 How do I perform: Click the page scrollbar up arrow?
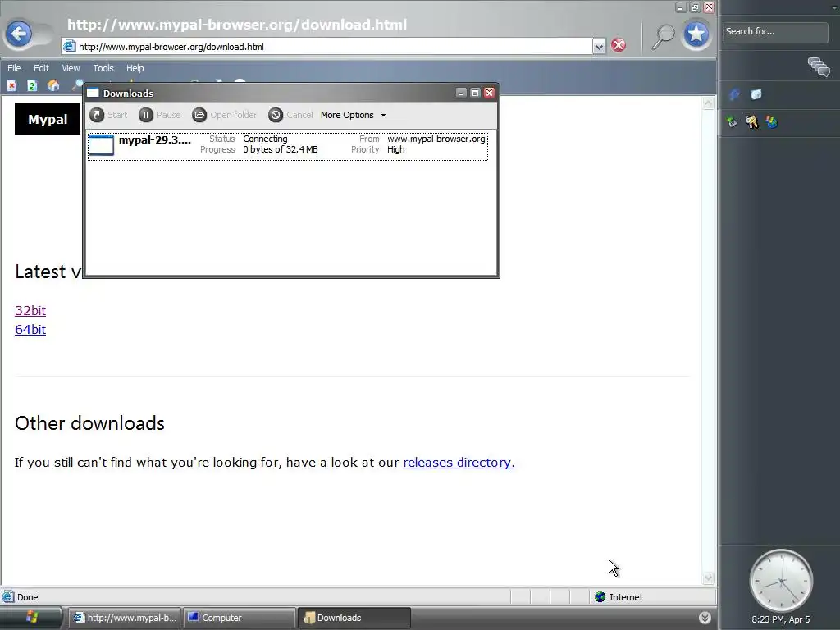pos(708,103)
